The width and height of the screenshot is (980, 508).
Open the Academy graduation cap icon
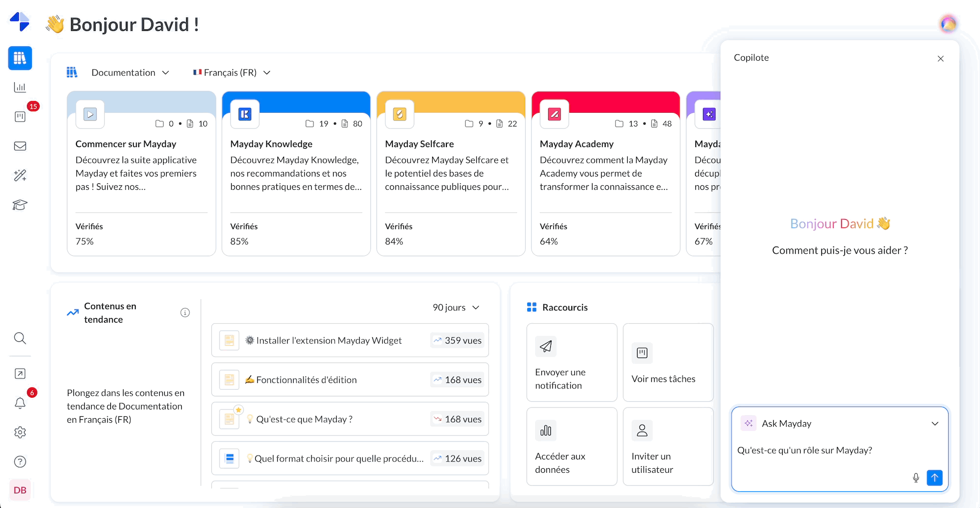(20, 205)
